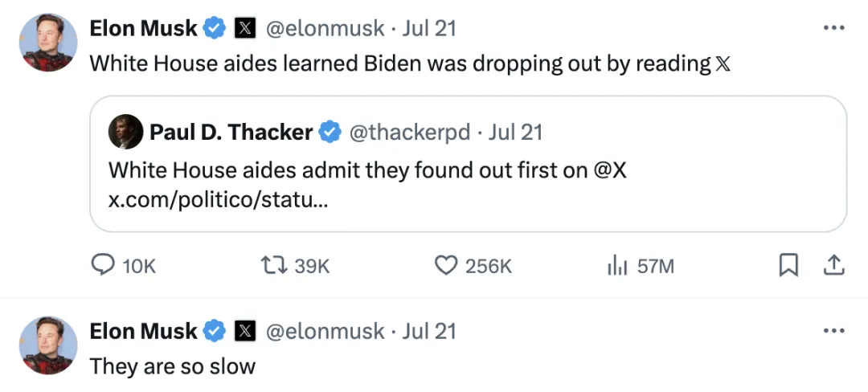Repost the tweet with 39K reposts
The image size is (868, 392).
coord(272,266)
